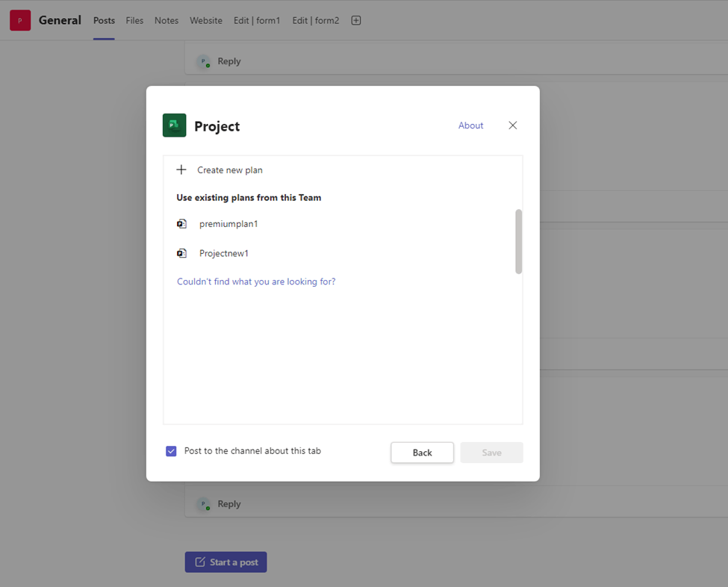Click the Start a post button
Screen dimensions: 728x587
coord(225,562)
